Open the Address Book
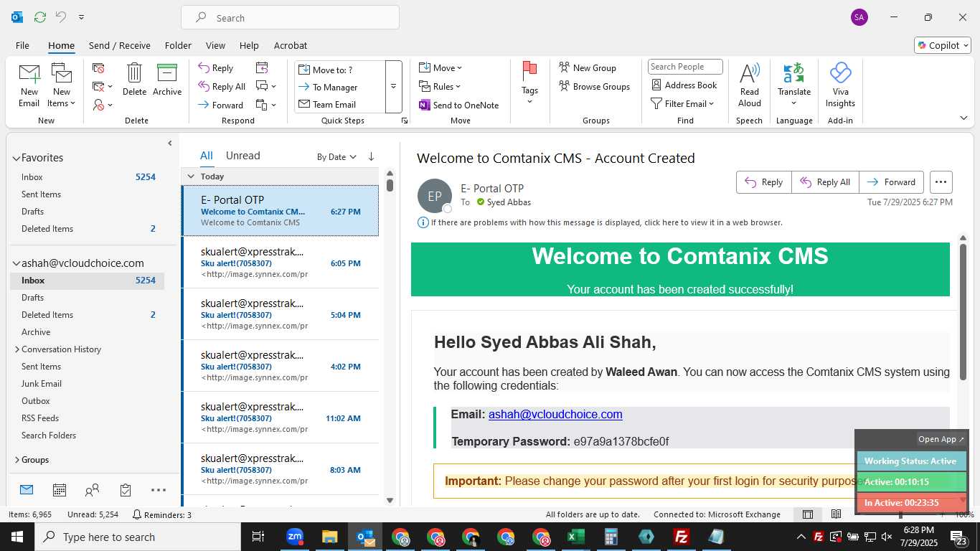Viewport: 980px width, 551px height. pyautogui.click(x=684, y=85)
